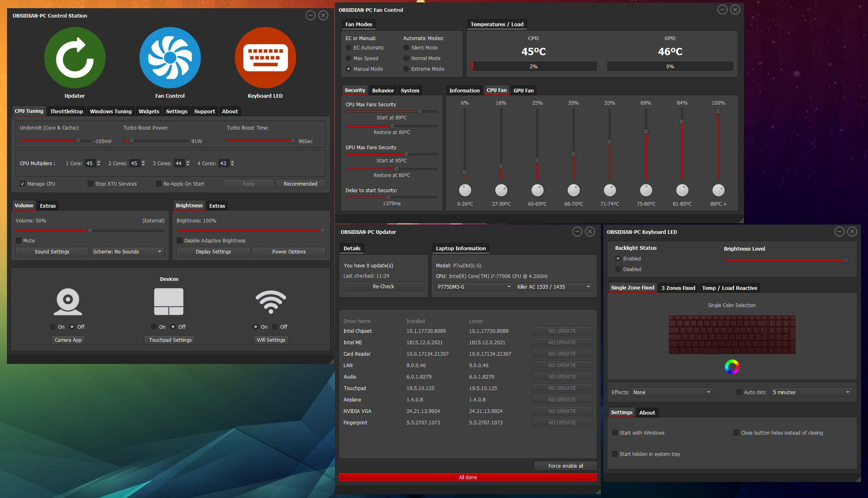This screenshot has width=868, height=498.
Task: Open the Scheme: No Sounds dropdown
Action: pyautogui.click(x=128, y=251)
